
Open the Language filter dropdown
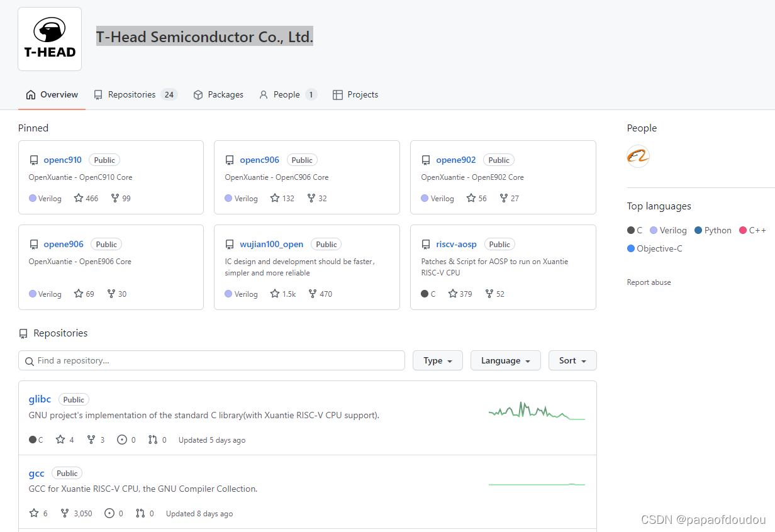point(506,360)
